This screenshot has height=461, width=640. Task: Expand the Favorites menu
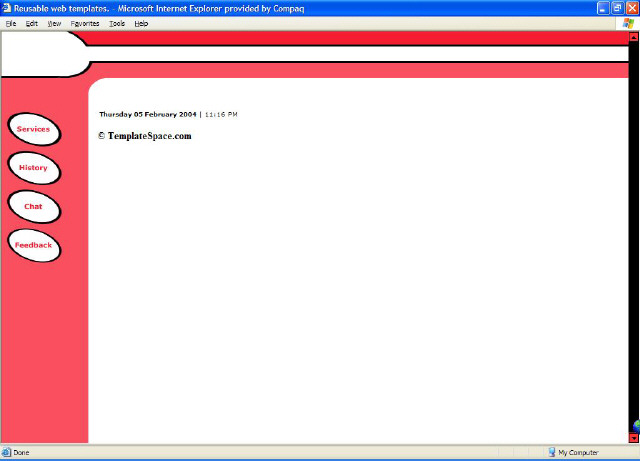tap(85, 23)
